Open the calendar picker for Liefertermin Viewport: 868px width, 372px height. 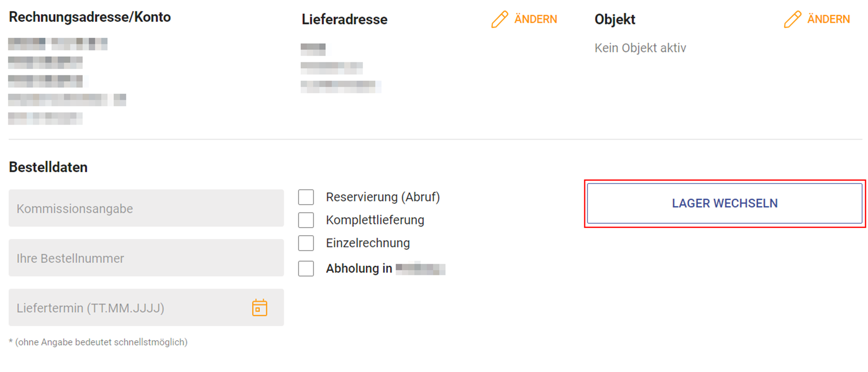260,308
